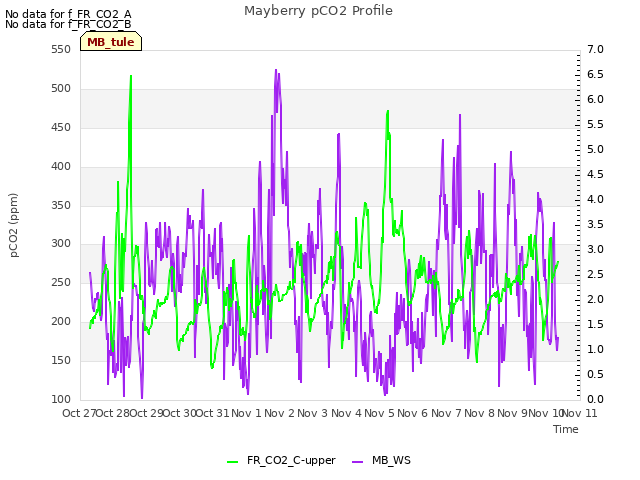Click the pCO2 (ppm) axis label
Viewport: 640px width, 480px height.
pos(14,225)
